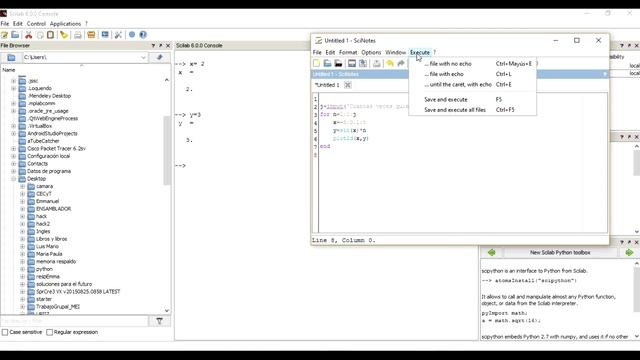Open the console Control menu
640x360 pixels.
36,24
